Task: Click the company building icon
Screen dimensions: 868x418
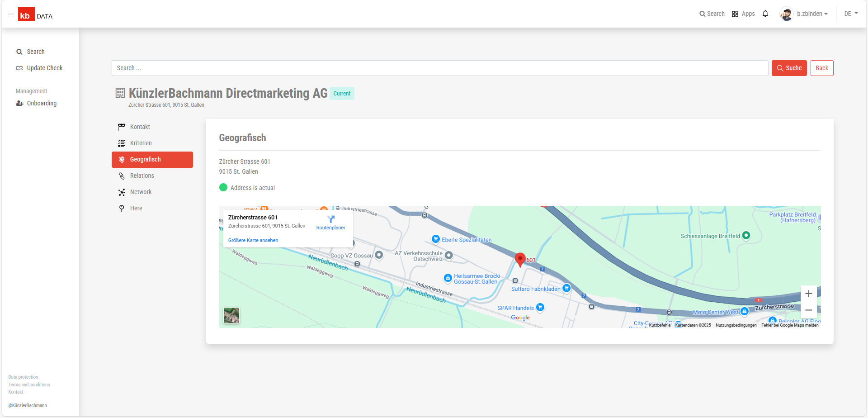Action: 120,93
